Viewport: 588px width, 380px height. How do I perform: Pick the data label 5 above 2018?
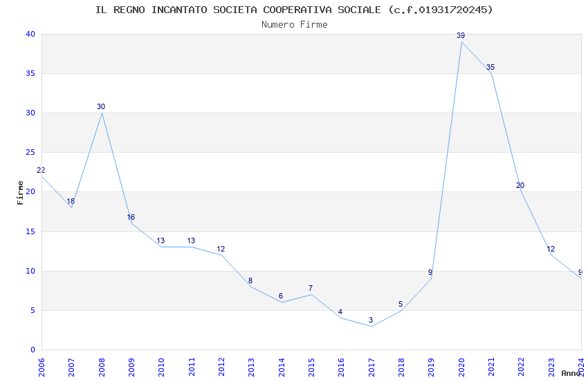tap(401, 305)
